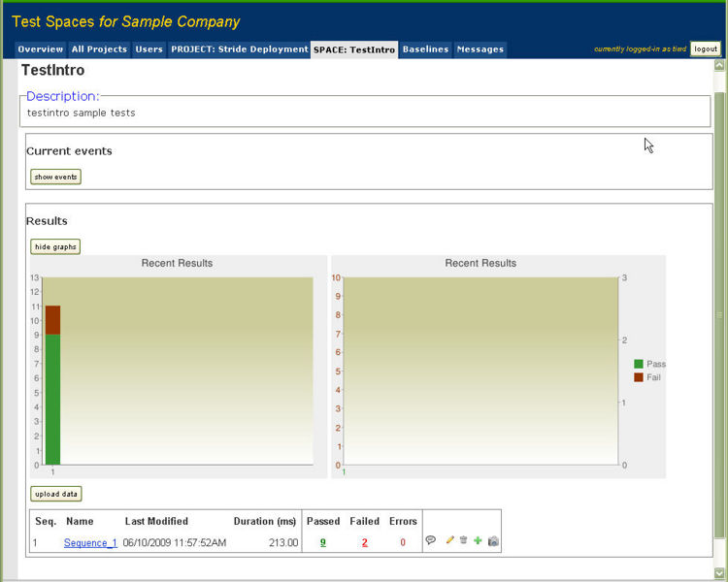Click right chart 'Recent Results' title
The image size is (728, 582).
[480, 263]
